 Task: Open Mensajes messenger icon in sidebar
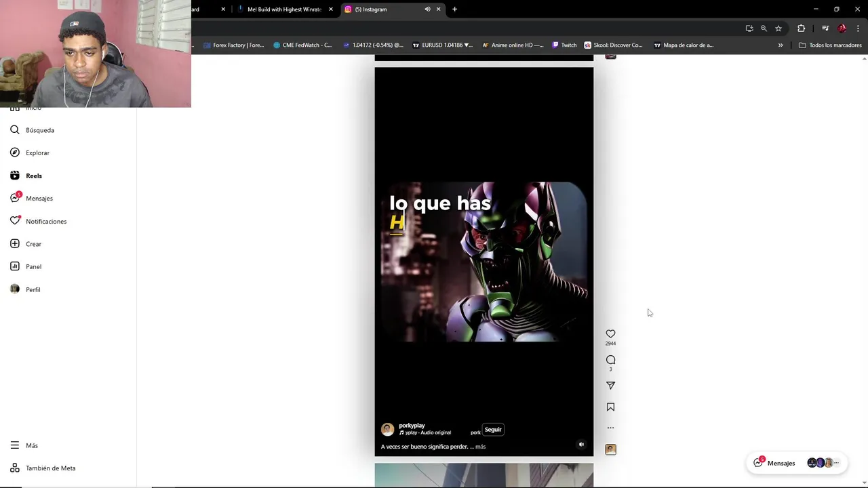pyautogui.click(x=15, y=198)
